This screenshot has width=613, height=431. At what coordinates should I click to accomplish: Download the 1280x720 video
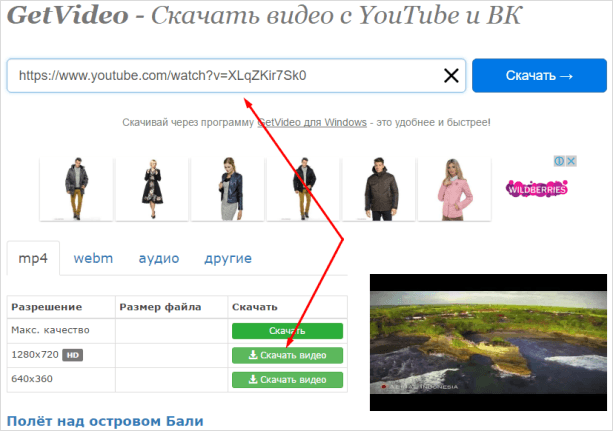point(287,355)
